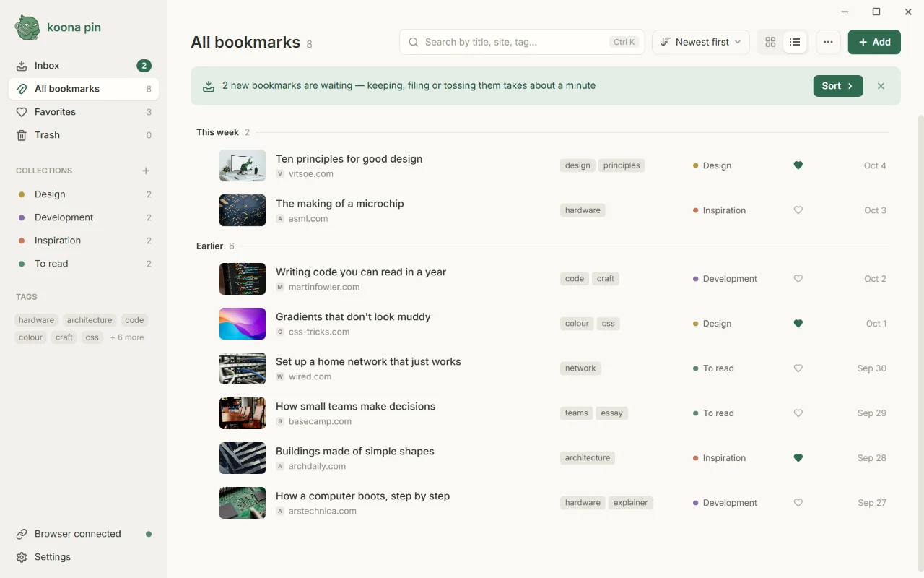924x578 pixels.
Task: Go to Trash in the sidebar
Action: tap(84, 135)
